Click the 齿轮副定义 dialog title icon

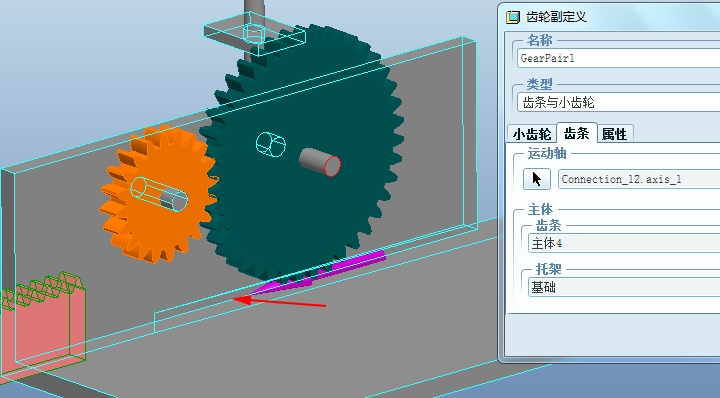coord(512,17)
